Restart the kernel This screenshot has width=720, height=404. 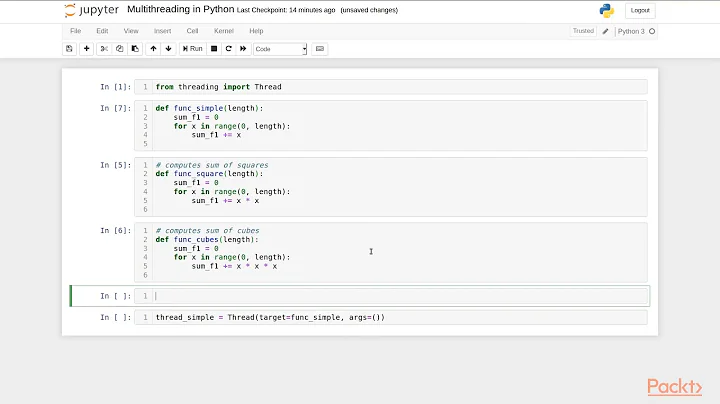click(x=229, y=49)
